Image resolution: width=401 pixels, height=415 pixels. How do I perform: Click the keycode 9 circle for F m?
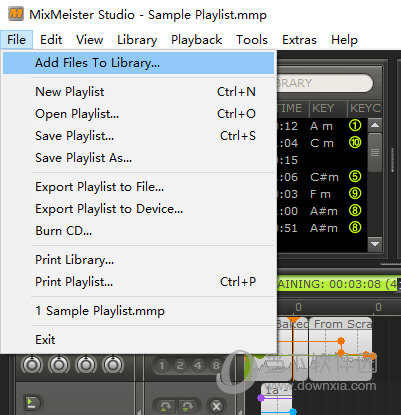coord(355,193)
